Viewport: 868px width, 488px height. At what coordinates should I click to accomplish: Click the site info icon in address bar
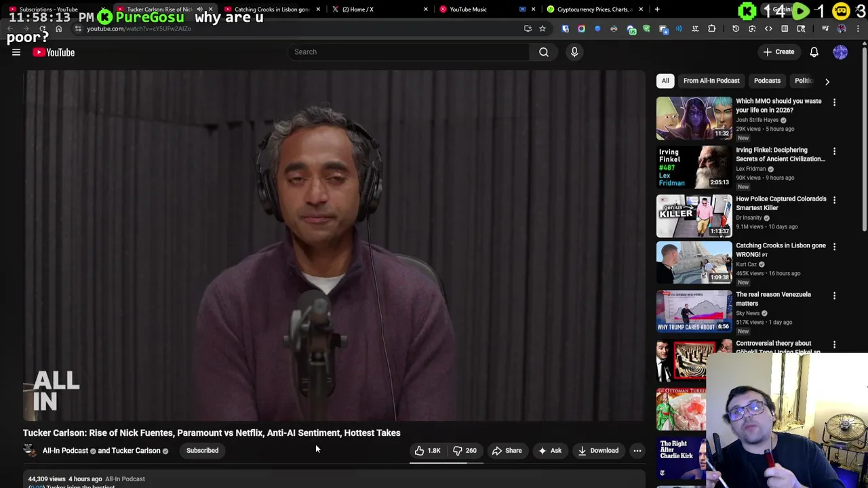pos(78,28)
